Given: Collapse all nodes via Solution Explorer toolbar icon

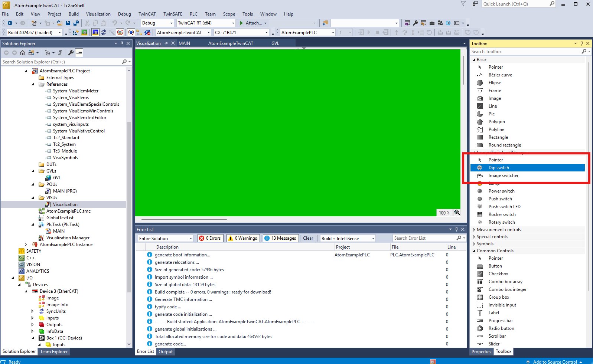Looking at the screenshot, I should pos(60,53).
